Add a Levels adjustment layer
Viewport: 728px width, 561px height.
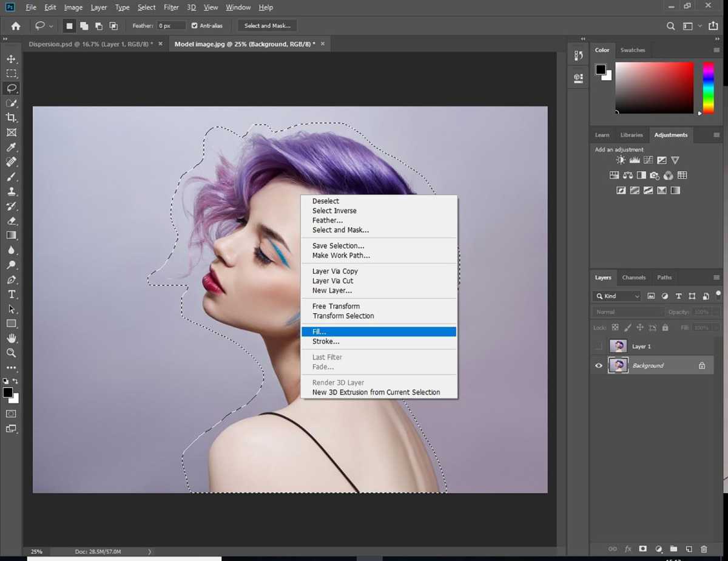click(635, 160)
